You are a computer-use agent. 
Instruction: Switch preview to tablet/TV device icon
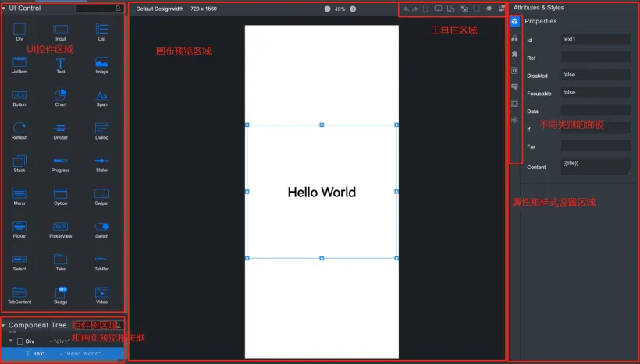438,9
